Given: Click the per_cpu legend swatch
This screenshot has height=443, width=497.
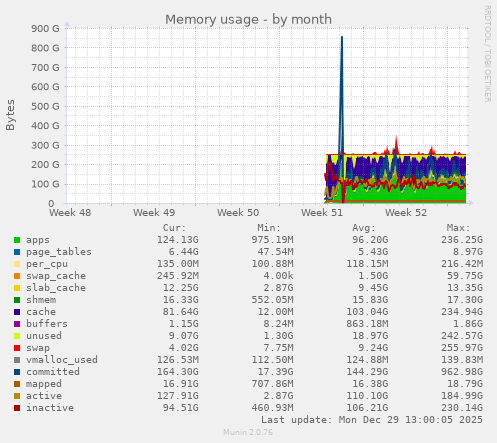Looking at the screenshot, I should 17,264.
